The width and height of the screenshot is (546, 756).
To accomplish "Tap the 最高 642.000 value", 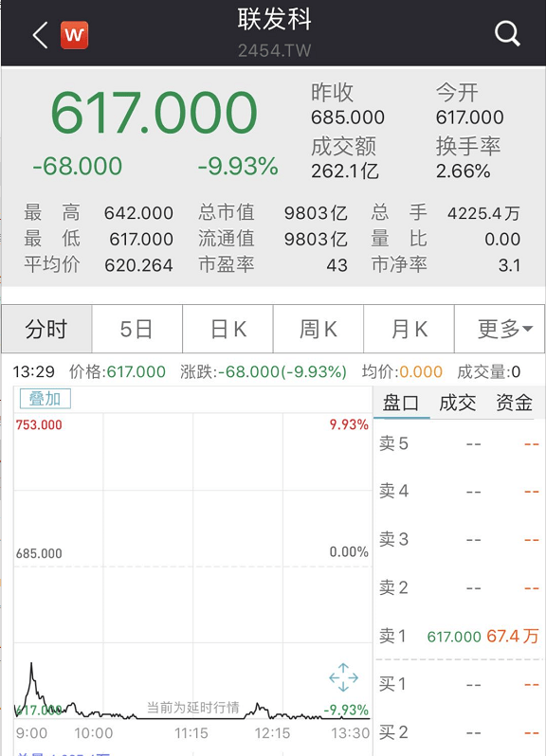I will click(x=138, y=212).
